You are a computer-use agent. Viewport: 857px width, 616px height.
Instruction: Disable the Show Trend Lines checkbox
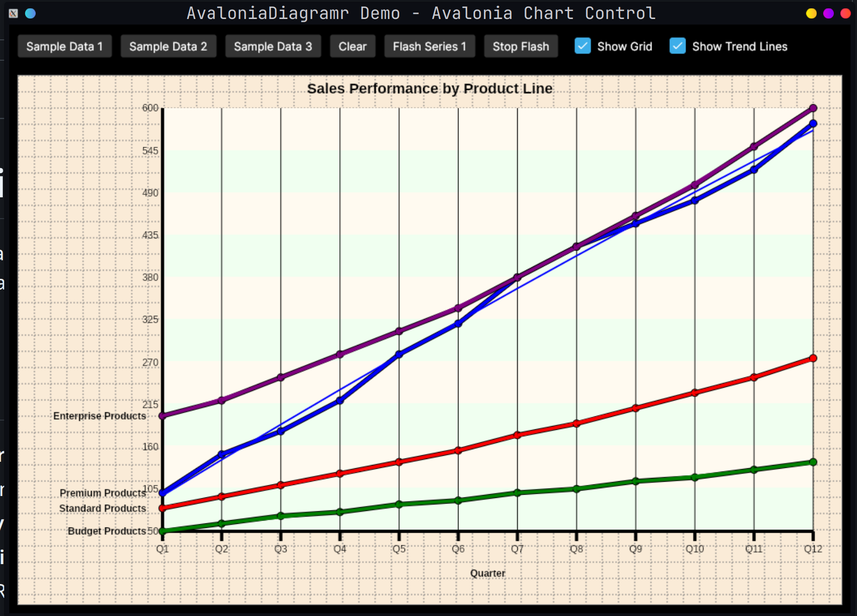(x=678, y=46)
